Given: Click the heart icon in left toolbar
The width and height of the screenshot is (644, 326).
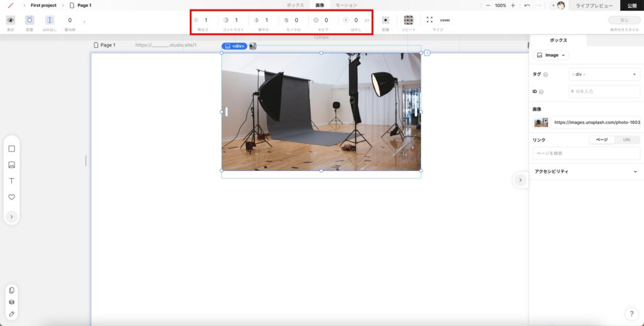Looking at the screenshot, I should click(x=11, y=197).
